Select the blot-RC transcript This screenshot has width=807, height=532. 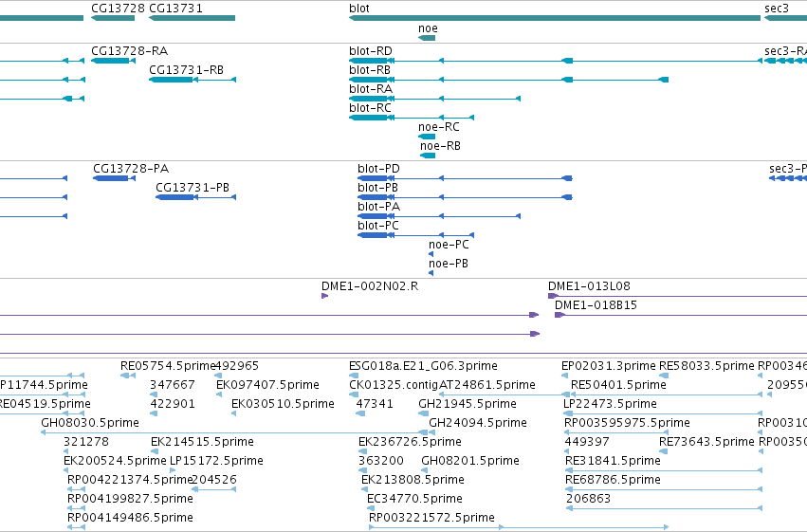(x=412, y=118)
